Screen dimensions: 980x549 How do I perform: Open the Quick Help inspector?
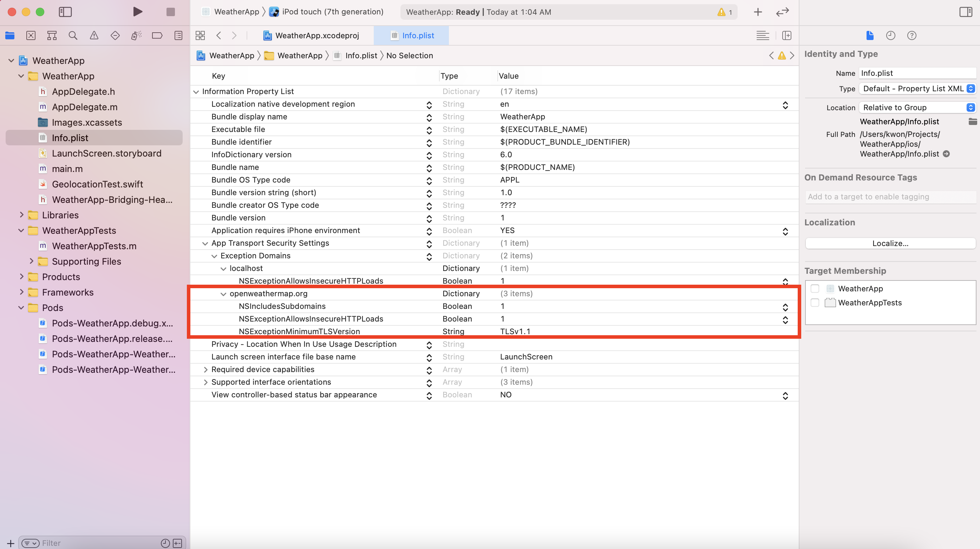pos(912,36)
